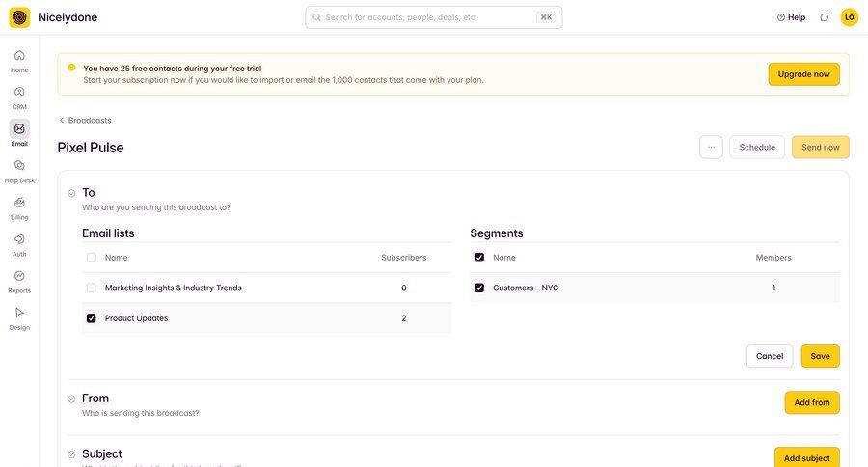The image size is (868, 467).
Task: Click the Upgrade now button
Action: (x=803, y=74)
